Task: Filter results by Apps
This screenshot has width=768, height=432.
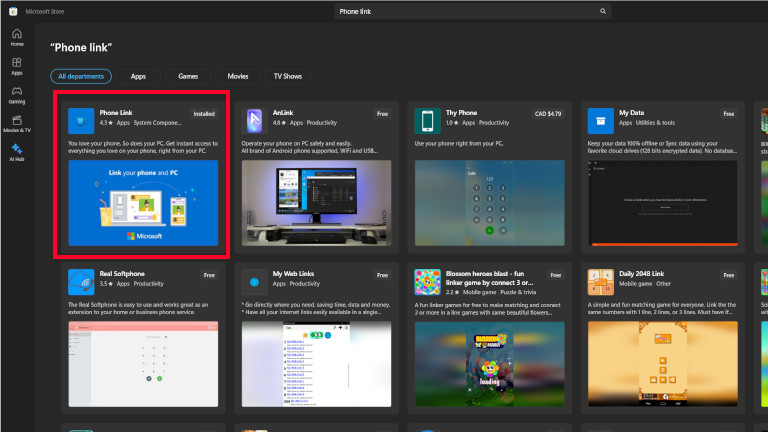Action: click(138, 76)
